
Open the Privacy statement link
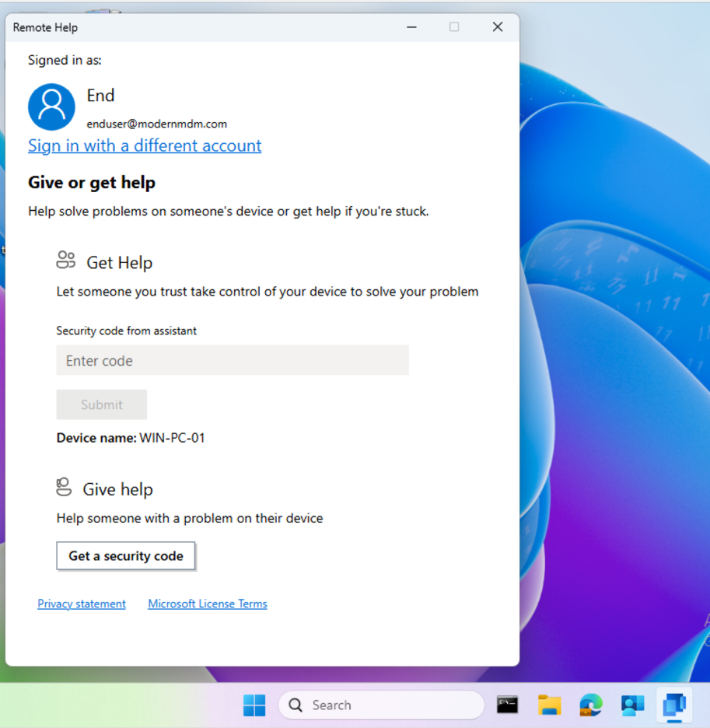coord(82,604)
